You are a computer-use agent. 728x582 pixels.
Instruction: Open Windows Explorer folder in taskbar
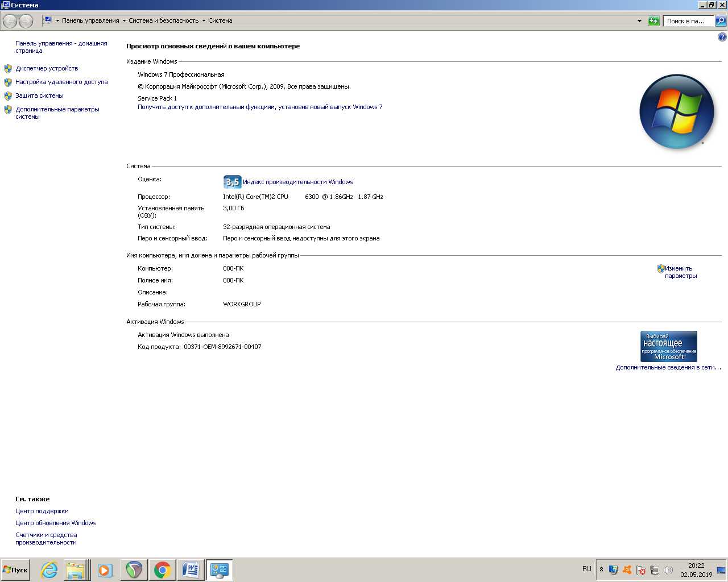(76, 570)
